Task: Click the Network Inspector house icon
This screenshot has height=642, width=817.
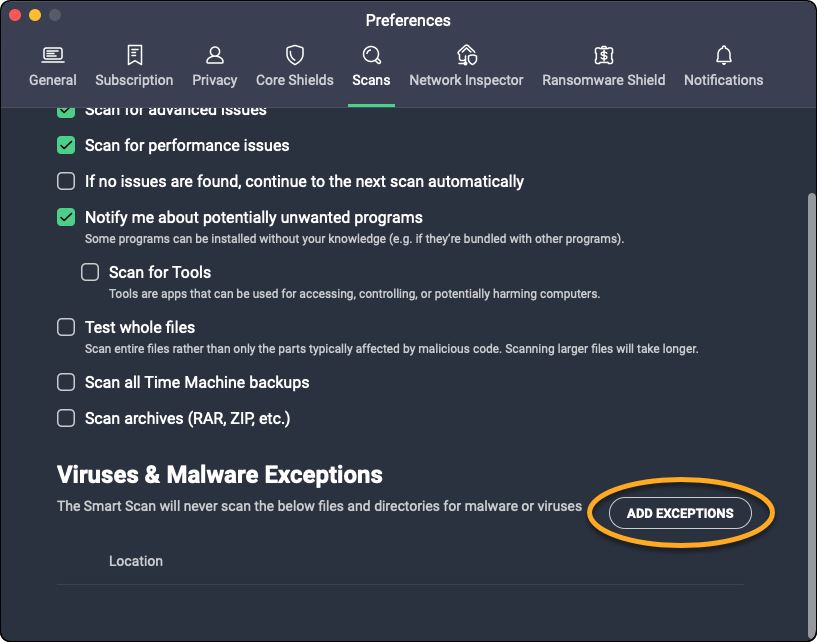Action: 466,55
